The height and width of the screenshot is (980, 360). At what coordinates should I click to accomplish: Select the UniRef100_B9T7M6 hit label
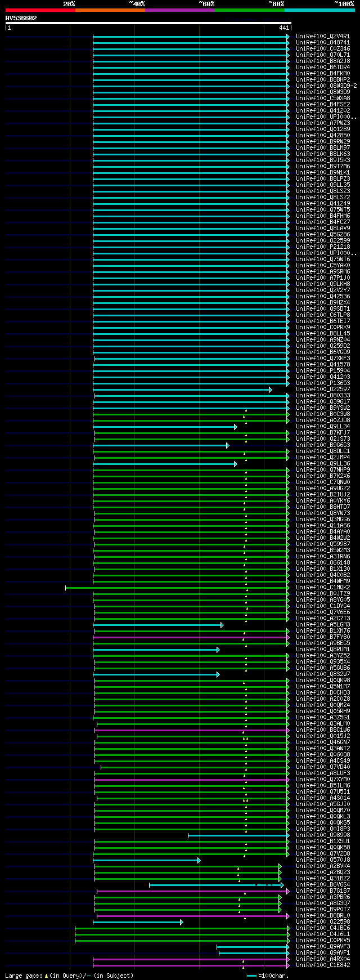323,166
